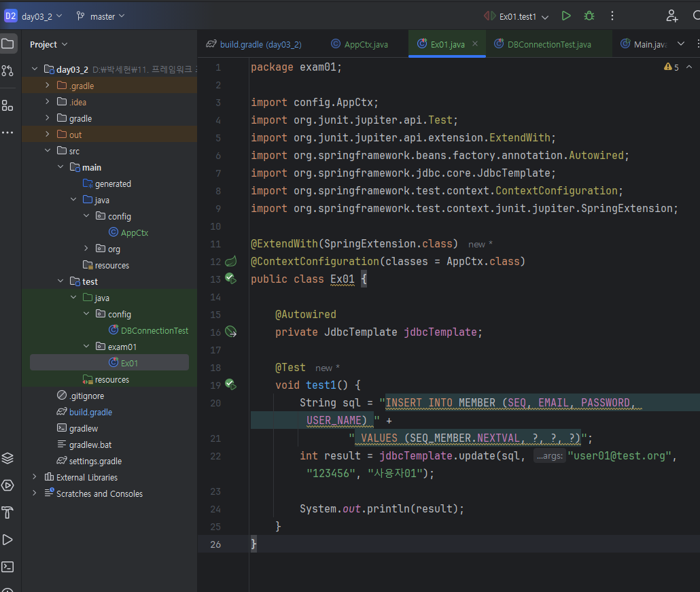
Task: Click the Debug bug icon
Action: 589,16
